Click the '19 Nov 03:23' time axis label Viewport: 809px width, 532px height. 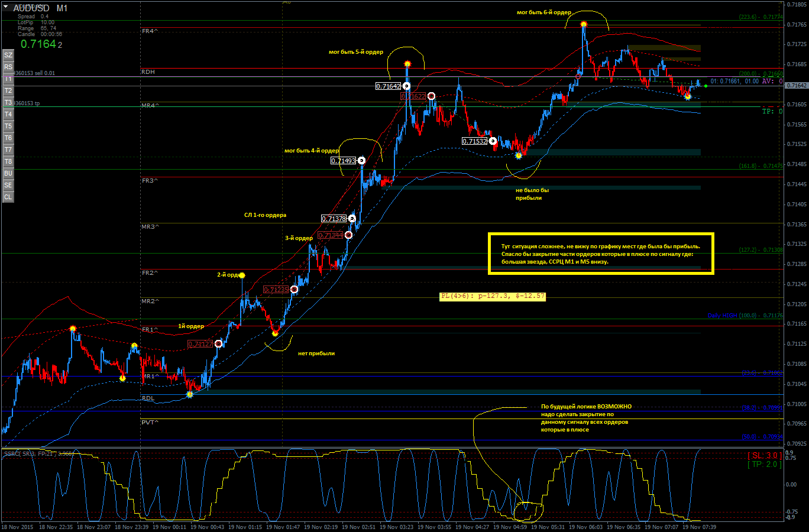(396, 527)
